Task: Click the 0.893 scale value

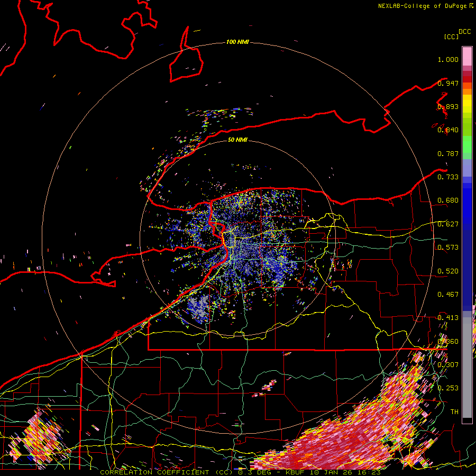Action: click(x=448, y=106)
